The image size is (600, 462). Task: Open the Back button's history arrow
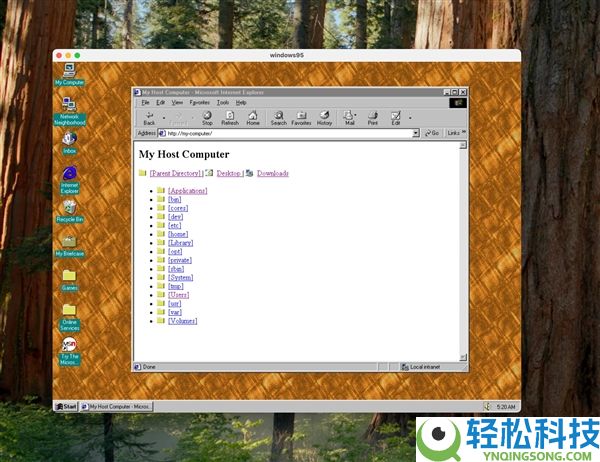(164, 118)
